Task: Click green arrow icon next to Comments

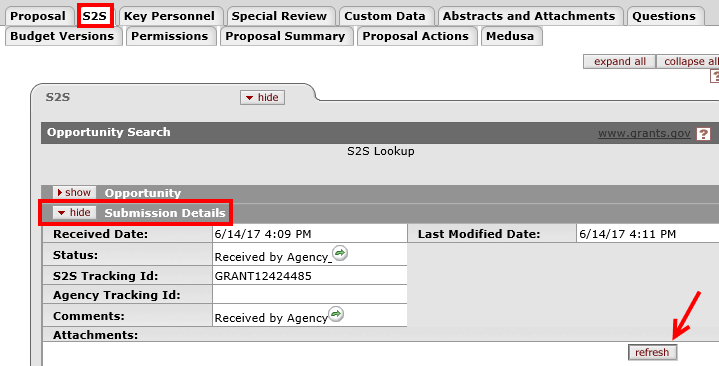Action: pos(336,314)
